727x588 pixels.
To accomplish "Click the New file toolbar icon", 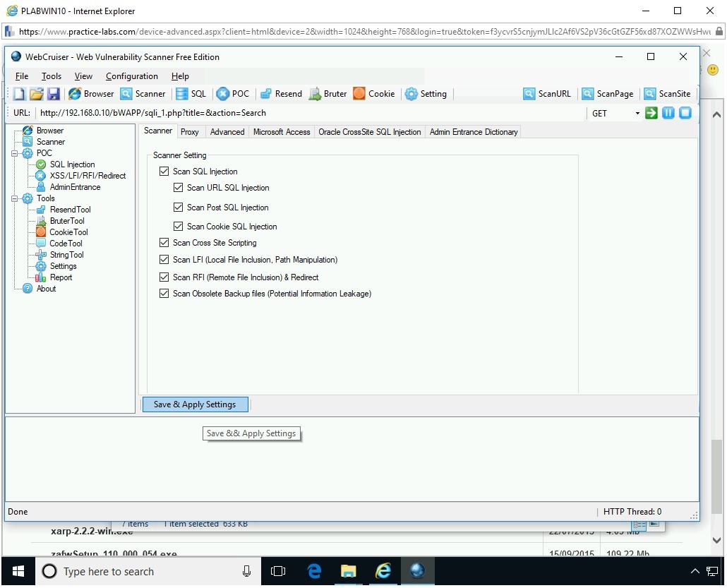I will pos(20,94).
